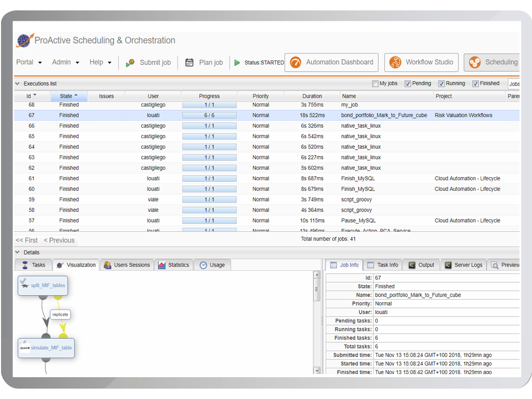
Task: Click the Visualization tab icon
Action: pyautogui.click(x=60, y=265)
